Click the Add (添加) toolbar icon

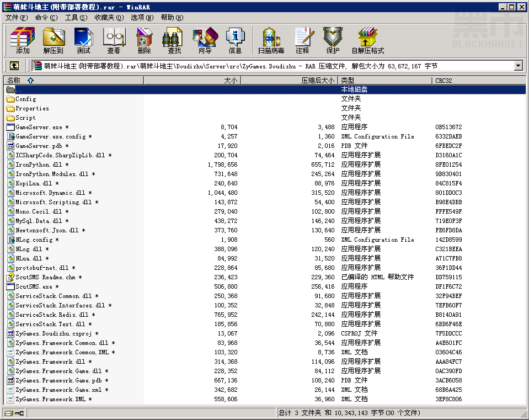(x=23, y=40)
